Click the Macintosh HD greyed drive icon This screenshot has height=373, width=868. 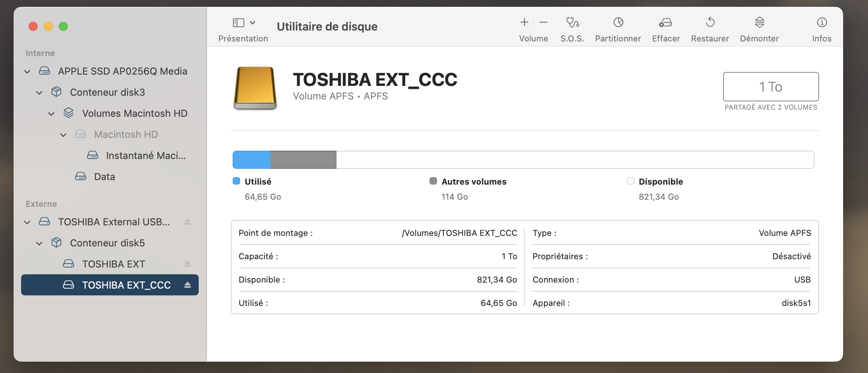click(81, 134)
